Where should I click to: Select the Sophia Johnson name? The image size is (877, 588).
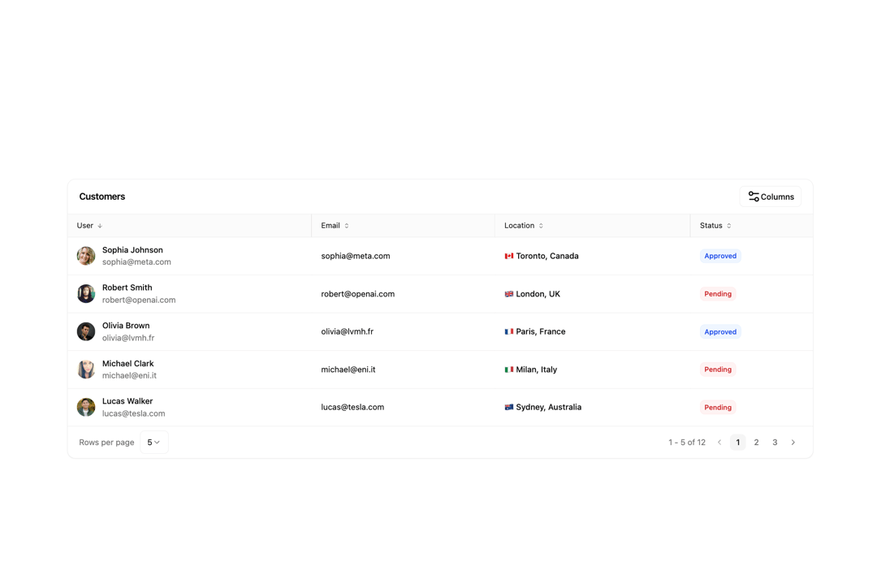point(132,250)
